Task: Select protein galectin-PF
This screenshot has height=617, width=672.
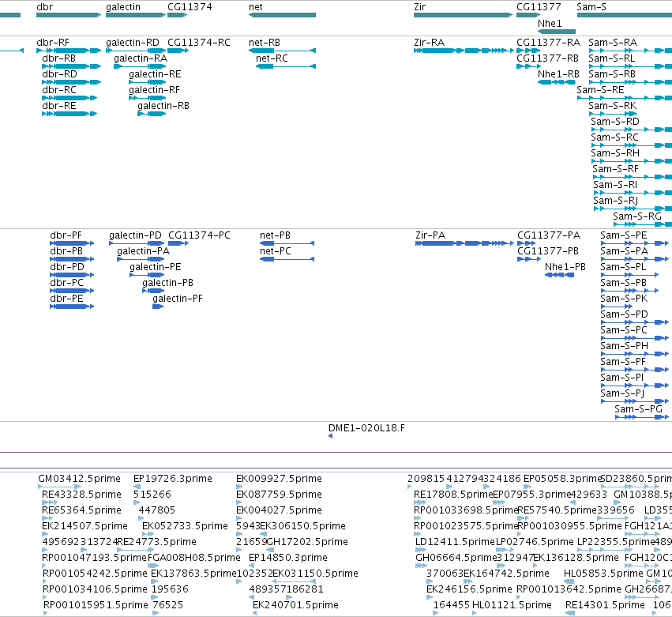Action: tap(158, 307)
